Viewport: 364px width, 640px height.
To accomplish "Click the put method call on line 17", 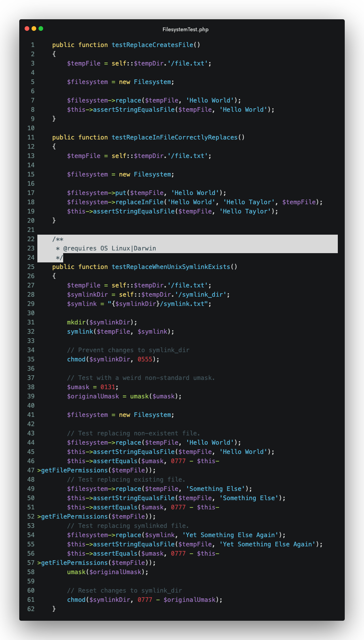I will point(121,193).
